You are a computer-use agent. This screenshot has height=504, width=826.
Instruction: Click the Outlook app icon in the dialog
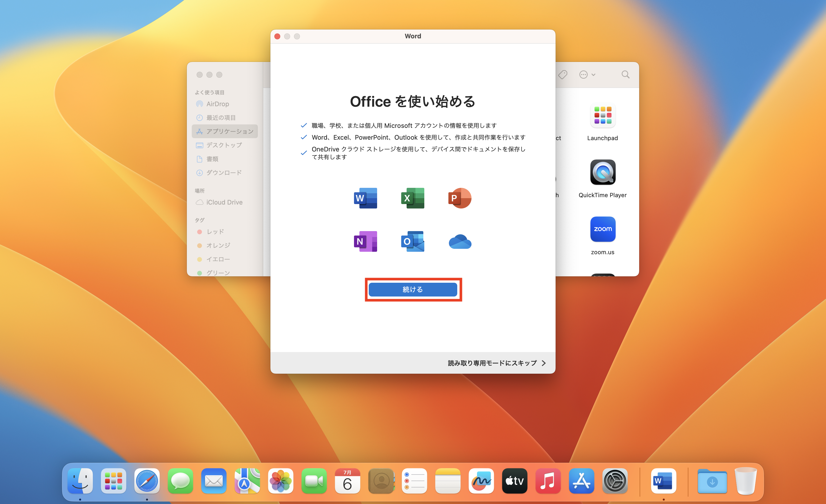pyautogui.click(x=413, y=241)
